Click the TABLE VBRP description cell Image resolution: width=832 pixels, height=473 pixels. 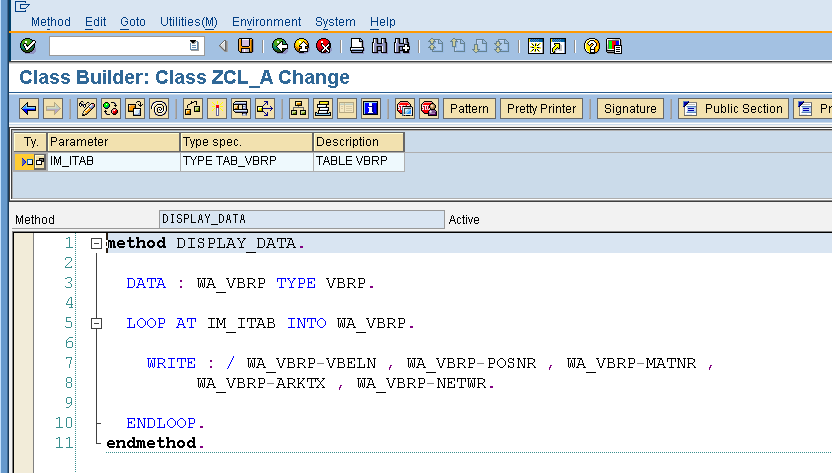(359, 161)
